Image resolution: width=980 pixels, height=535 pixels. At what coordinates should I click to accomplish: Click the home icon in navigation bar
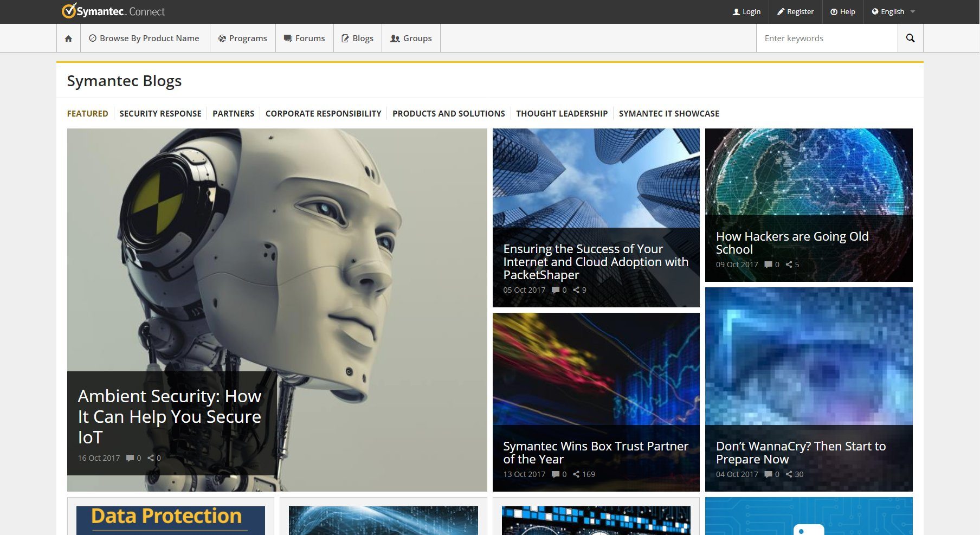point(68,38)
